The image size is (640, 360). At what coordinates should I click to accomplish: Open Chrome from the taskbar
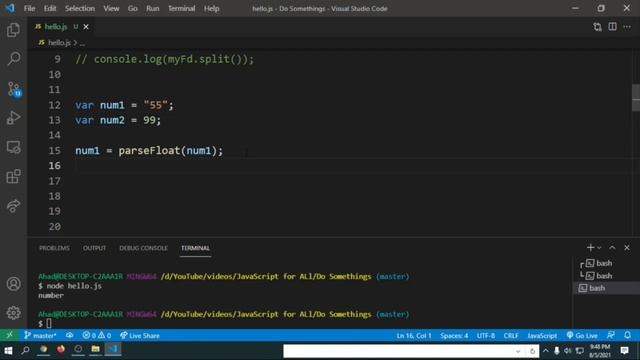tap(43, 349)
